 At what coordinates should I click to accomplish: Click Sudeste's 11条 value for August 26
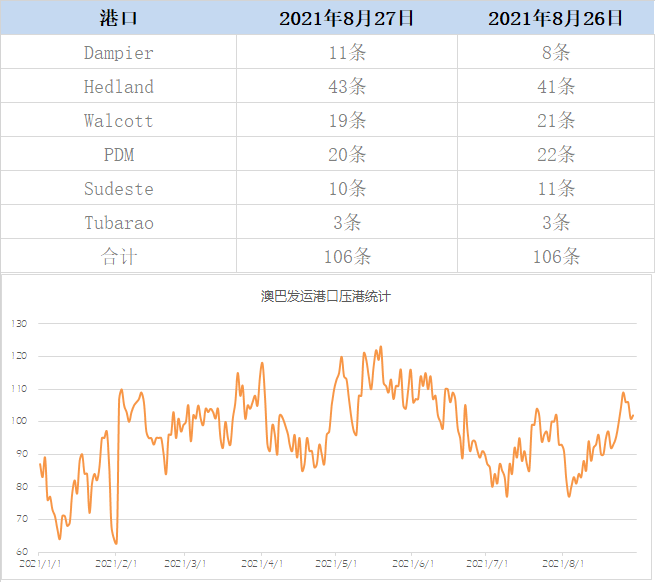click(556, 189)
